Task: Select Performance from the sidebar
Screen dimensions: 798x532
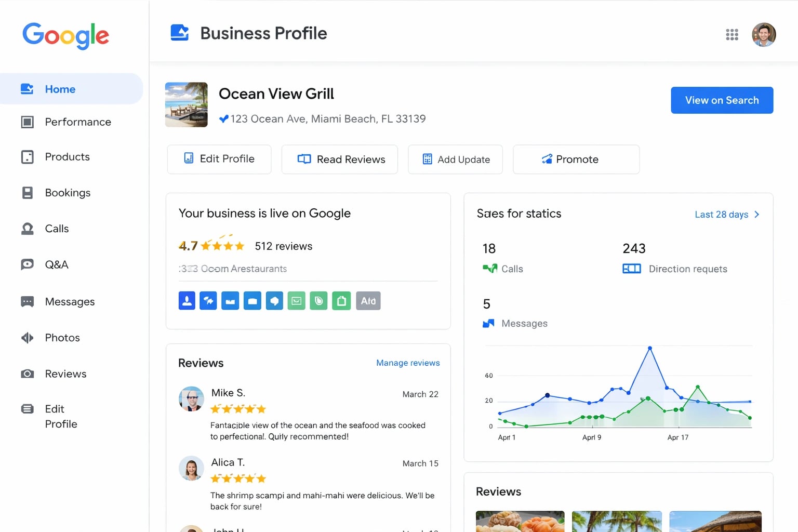Action: (x=77, y=122)
